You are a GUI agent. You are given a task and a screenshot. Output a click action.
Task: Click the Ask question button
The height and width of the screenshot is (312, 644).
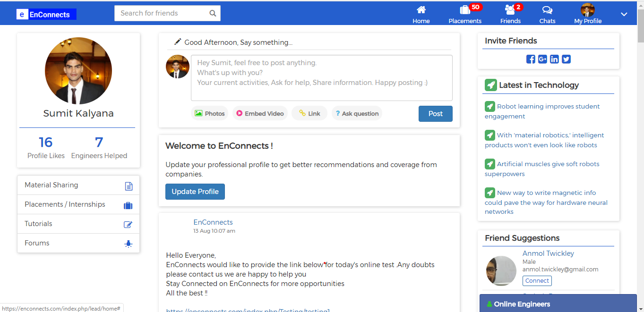357,113
